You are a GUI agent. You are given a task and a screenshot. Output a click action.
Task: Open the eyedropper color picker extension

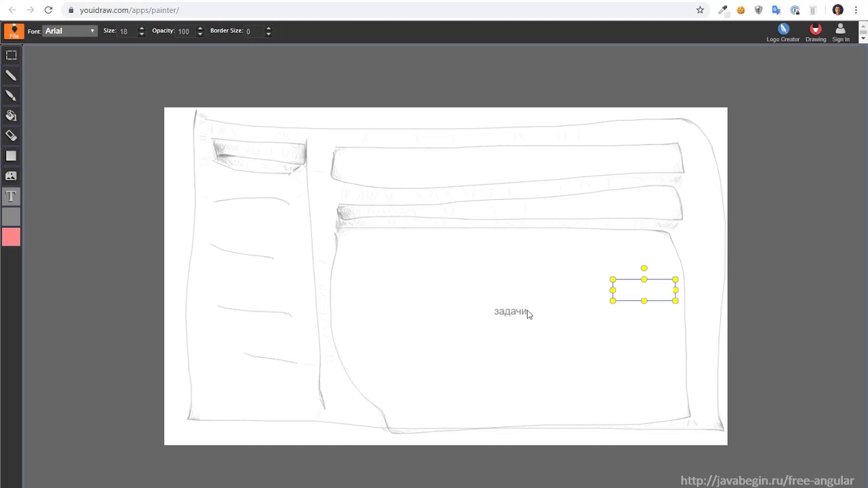coord(723,10)
